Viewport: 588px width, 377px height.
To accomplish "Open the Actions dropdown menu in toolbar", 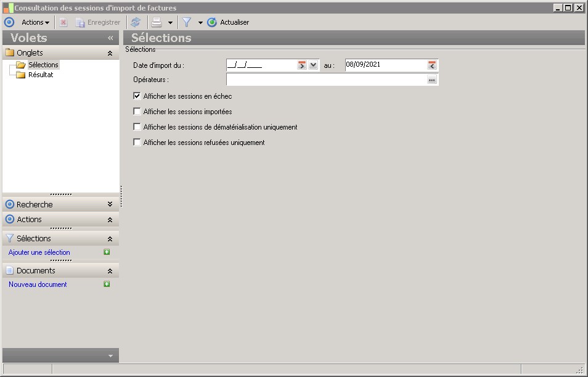I will [35, 22].
